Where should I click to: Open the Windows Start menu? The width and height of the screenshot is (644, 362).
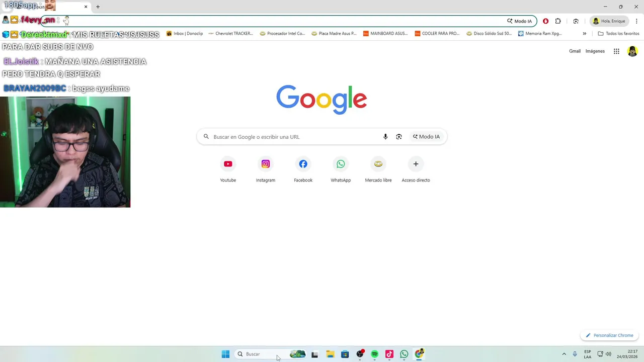(225, 354)
